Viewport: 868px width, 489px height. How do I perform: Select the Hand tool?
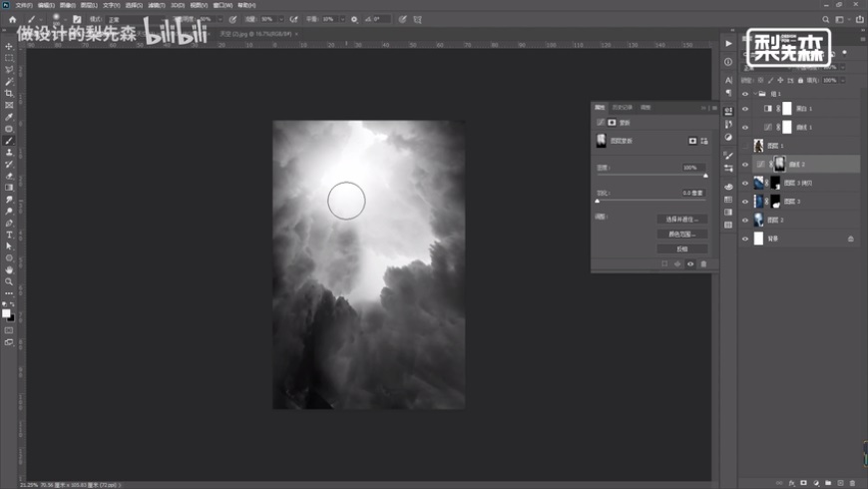click(9, 268)
